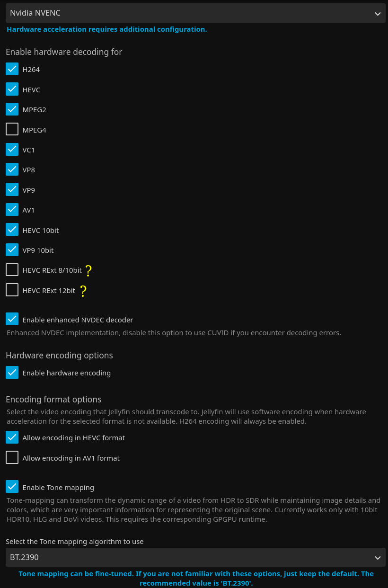The height and width of the screenshot is (588, 388).
Task: Disable AV1 hardware decoding checkbox
Action: (x=12, y=210)
